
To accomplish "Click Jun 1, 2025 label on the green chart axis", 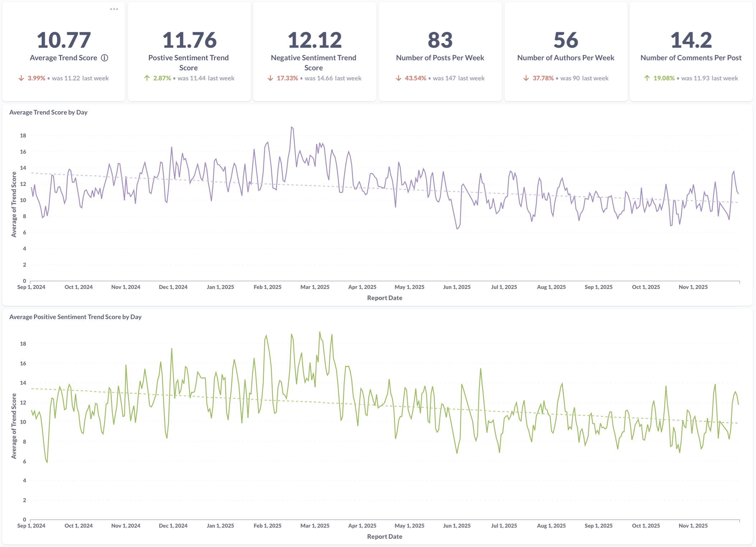I will 456,525.
